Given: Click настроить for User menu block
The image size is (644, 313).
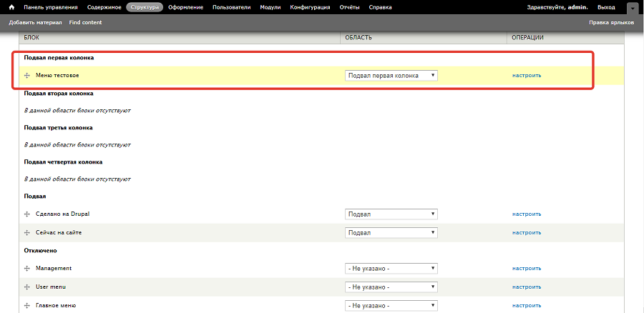Looking at the screenshot, I should [527, 287].
